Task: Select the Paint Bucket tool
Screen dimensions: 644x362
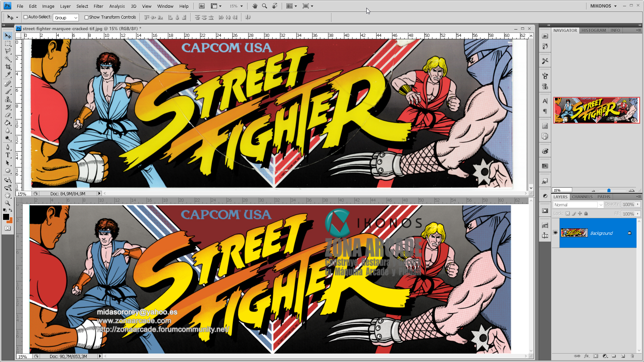Action: (x=8, y=123)
